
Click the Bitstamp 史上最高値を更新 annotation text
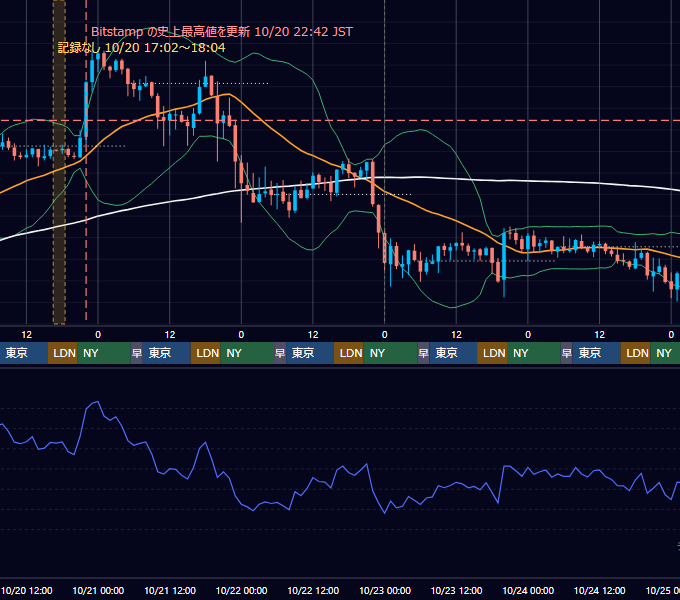222,32
